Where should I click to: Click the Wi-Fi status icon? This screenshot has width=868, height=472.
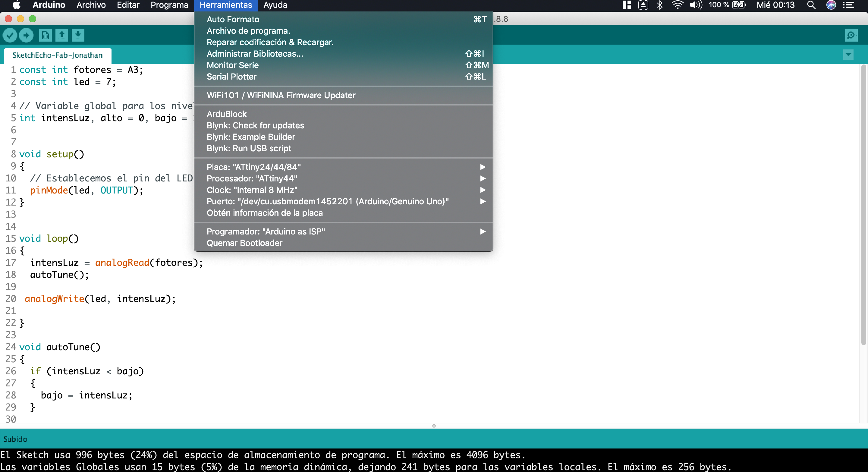click(x=677, y=5)
